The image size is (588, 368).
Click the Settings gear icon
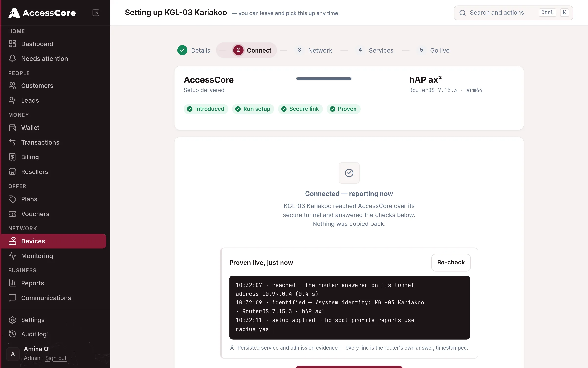pyautogui.click(x=12, y=320)
